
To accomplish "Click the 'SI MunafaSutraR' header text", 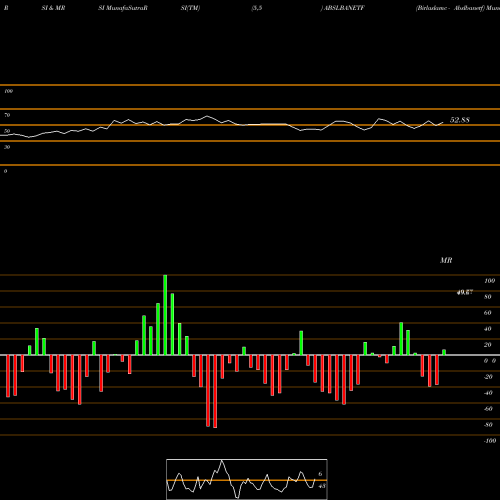I will [123, 8].
